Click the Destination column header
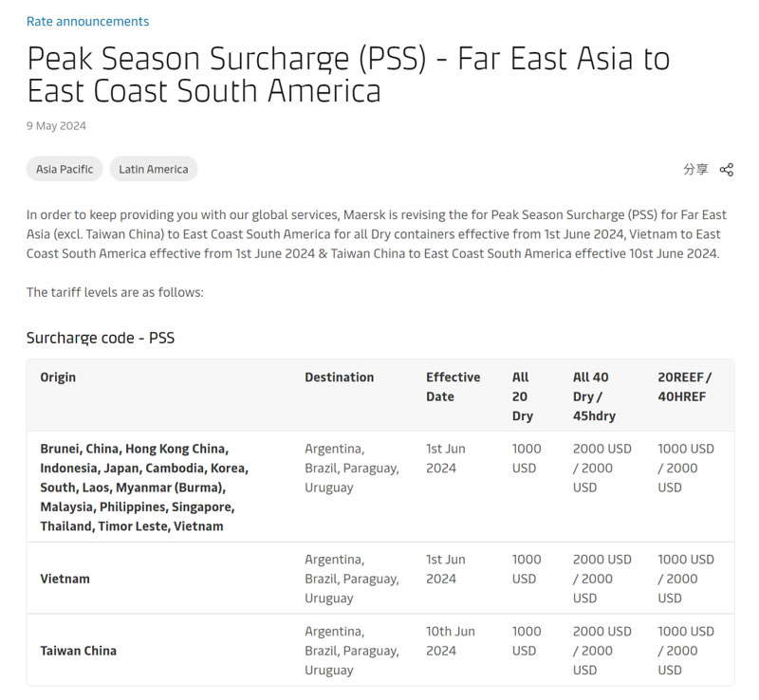This screenshot has width=759, height=700. [x=340, y=378]
